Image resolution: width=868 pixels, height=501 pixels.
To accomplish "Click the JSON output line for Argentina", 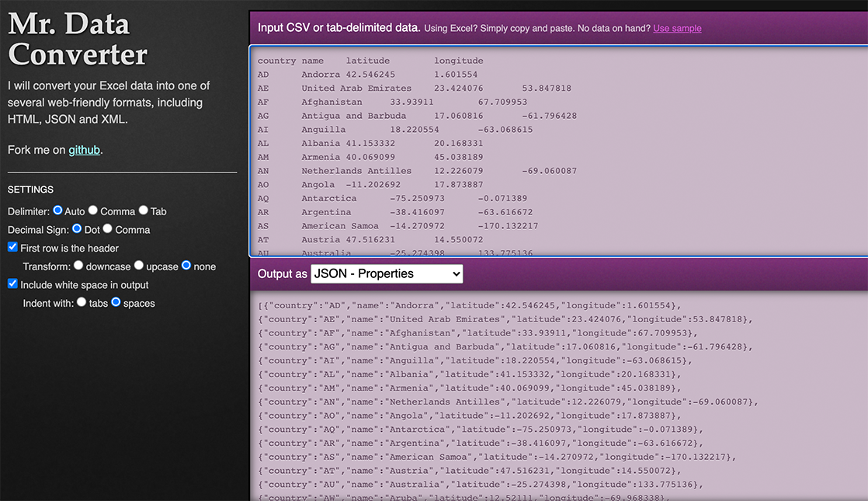I will point(481,444).
